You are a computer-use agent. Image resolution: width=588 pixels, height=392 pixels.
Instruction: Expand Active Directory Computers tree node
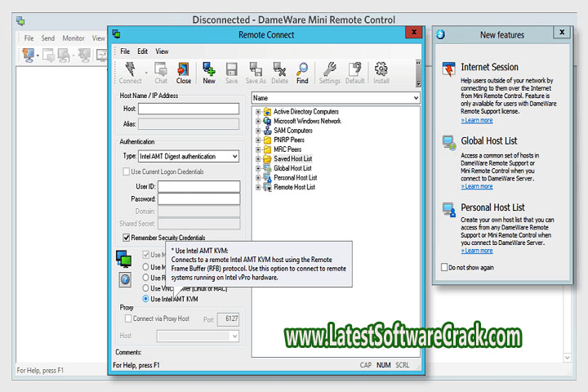tap(259, 112)
